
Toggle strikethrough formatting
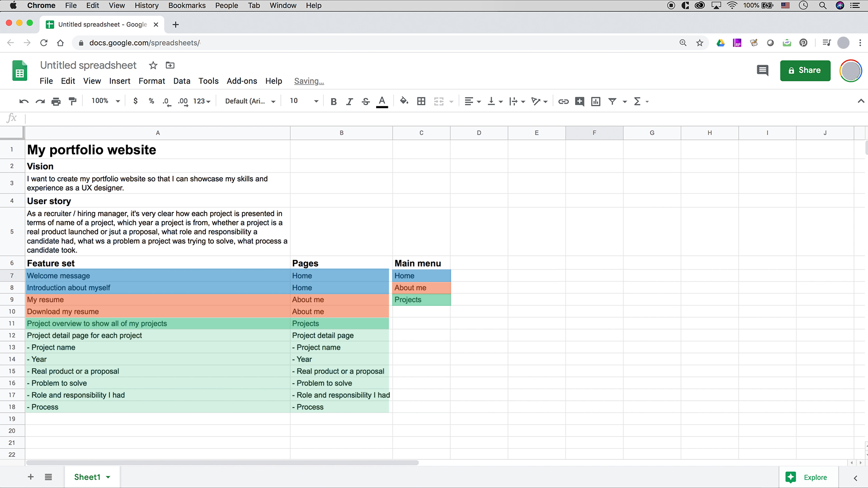[x=366, y=101]
